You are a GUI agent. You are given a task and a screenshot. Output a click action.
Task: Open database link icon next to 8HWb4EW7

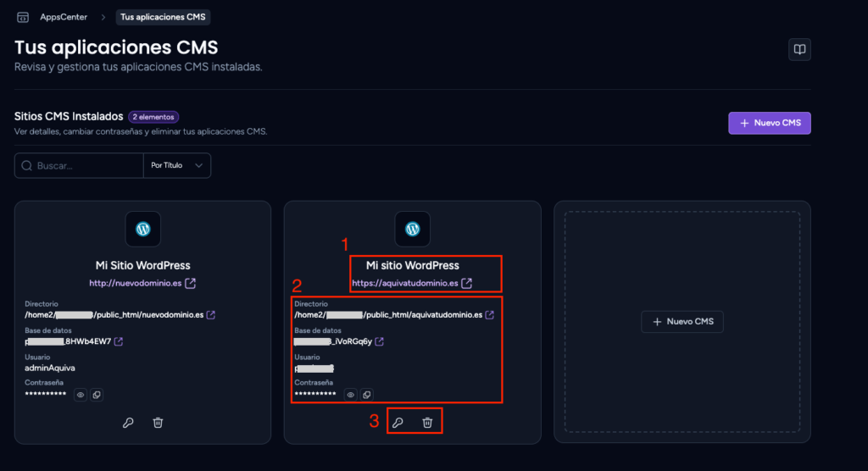[x=119, y=341]
